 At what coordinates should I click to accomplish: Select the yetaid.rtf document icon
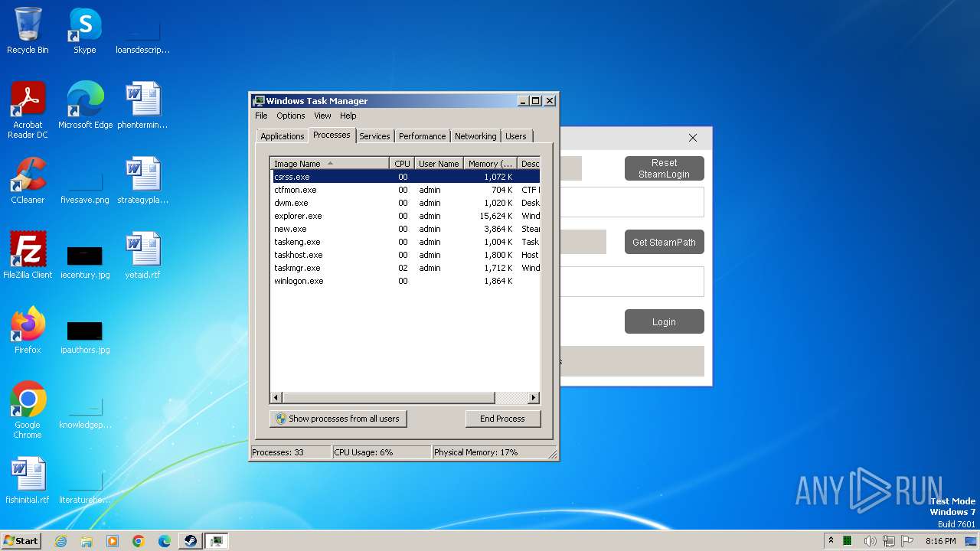pyautogui.click(x=142, y=256)
